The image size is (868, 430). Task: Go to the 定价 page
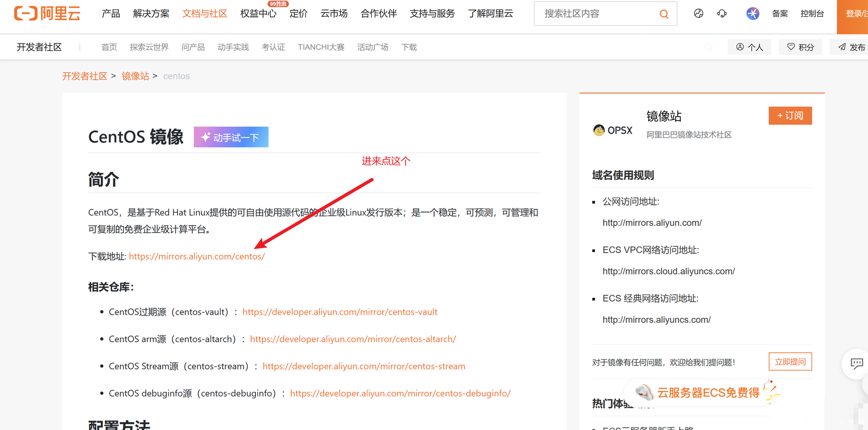pyautogui.click(x=298, y=14)
